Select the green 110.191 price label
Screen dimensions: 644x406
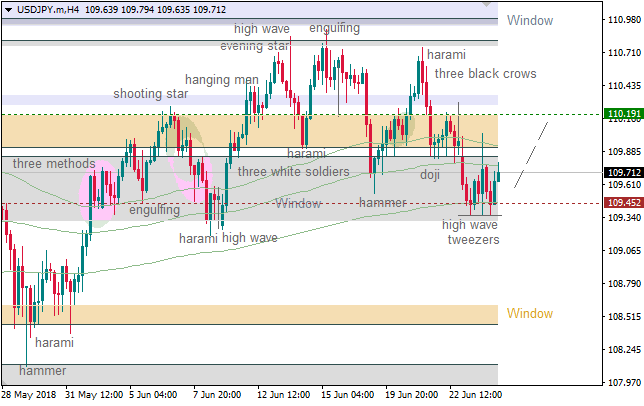pyautogui.click(x=623, y=114)
